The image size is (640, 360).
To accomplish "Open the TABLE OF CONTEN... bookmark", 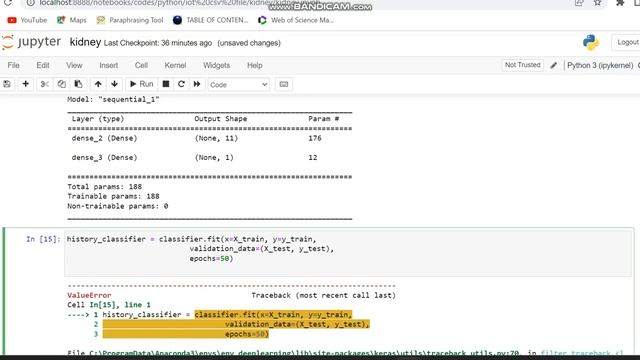I will (x=211, y=20).
